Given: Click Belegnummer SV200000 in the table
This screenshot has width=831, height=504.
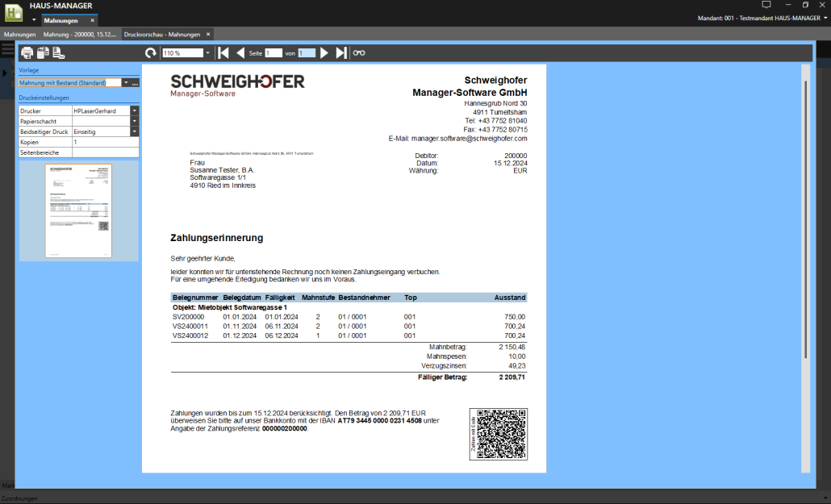Looking at the screenshot, I should point(188,317).
